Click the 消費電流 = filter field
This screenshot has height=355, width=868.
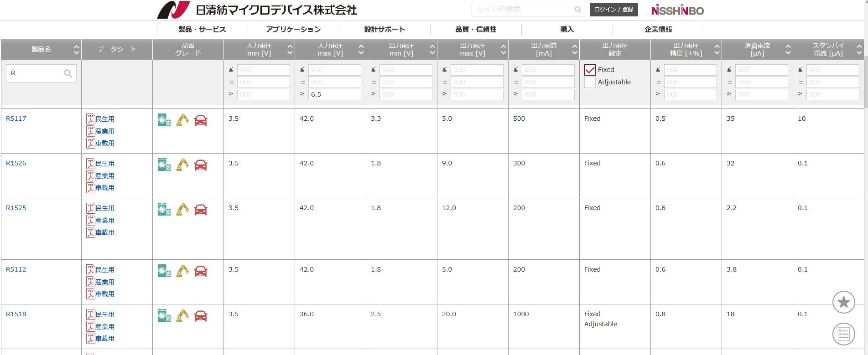click(762, 82)
